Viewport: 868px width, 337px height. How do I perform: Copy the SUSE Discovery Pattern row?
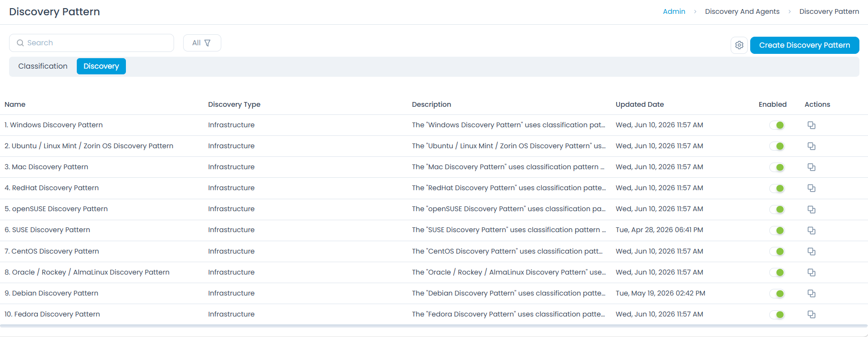point(811,230)
